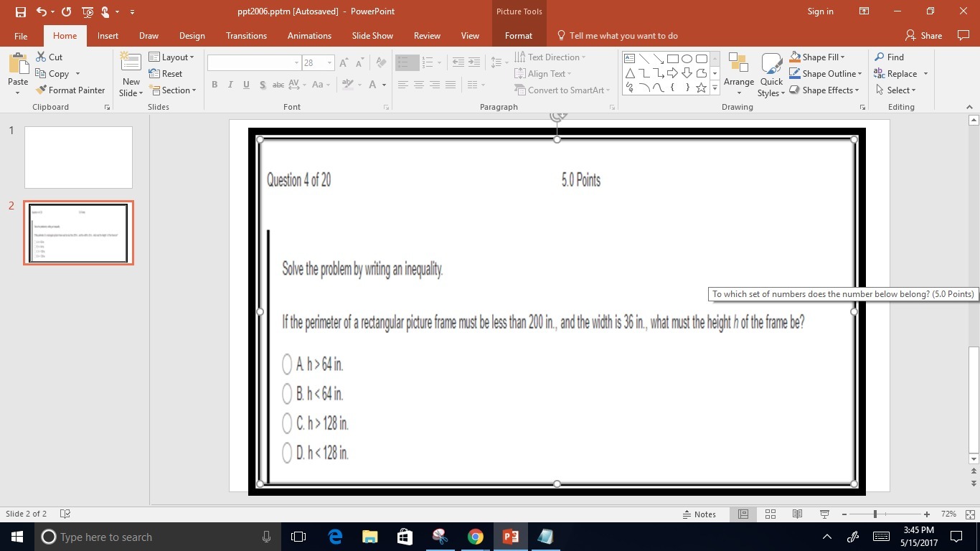Click the Increase List Level icon
The image size is (980, 551).
(x=474, y=63)
